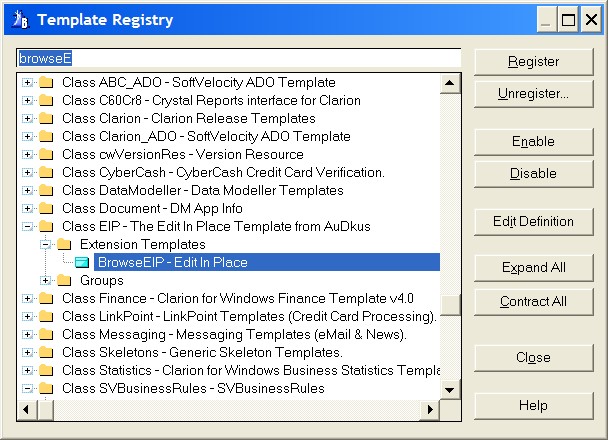The height and width of the screenshot is (440, 608).
Task: Open Help for the Template Registry
Action: (x=534, y=405)
